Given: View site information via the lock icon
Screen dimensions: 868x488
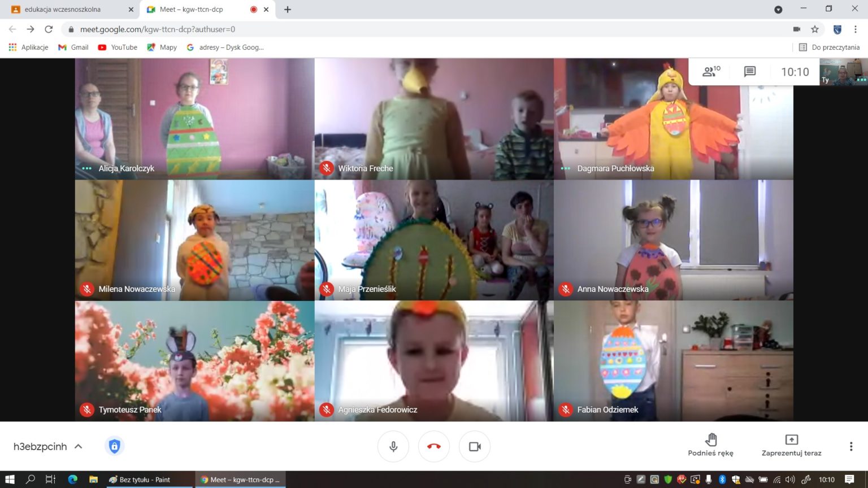Looking at the screenshot, I should click(x=71, y=29).
